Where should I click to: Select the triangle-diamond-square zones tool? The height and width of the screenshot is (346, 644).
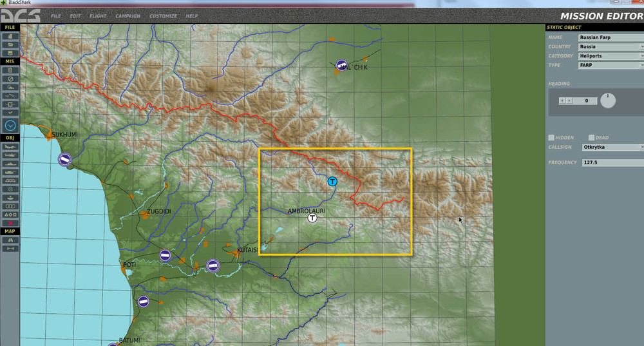10,215
